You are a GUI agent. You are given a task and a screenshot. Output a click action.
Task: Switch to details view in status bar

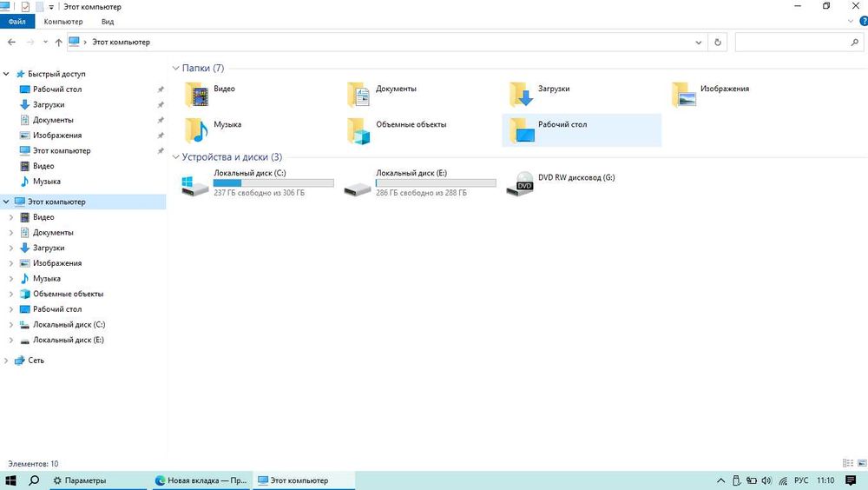point(847,463)
